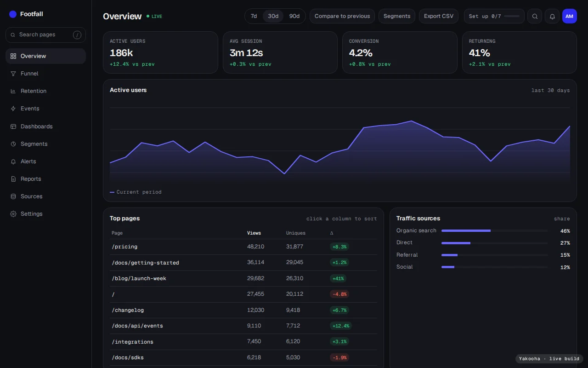Image resolution: width=588 pixels, height=368 pixels.
Task: Sort top pages by Page column
Action: pos(117,233)
